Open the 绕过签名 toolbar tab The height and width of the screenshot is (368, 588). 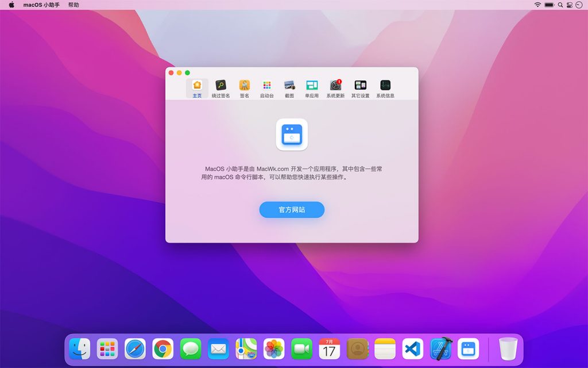click(x=220, y=89)
